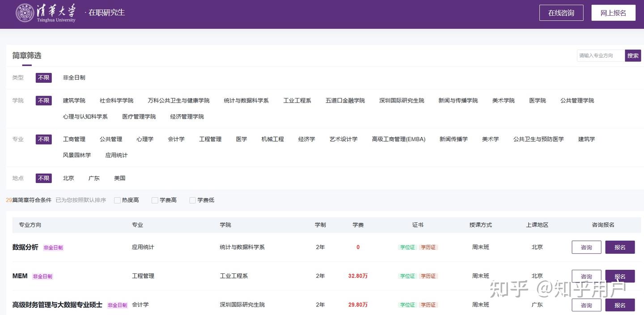Select 不限 in the 学院 filter row

(44, 101)
